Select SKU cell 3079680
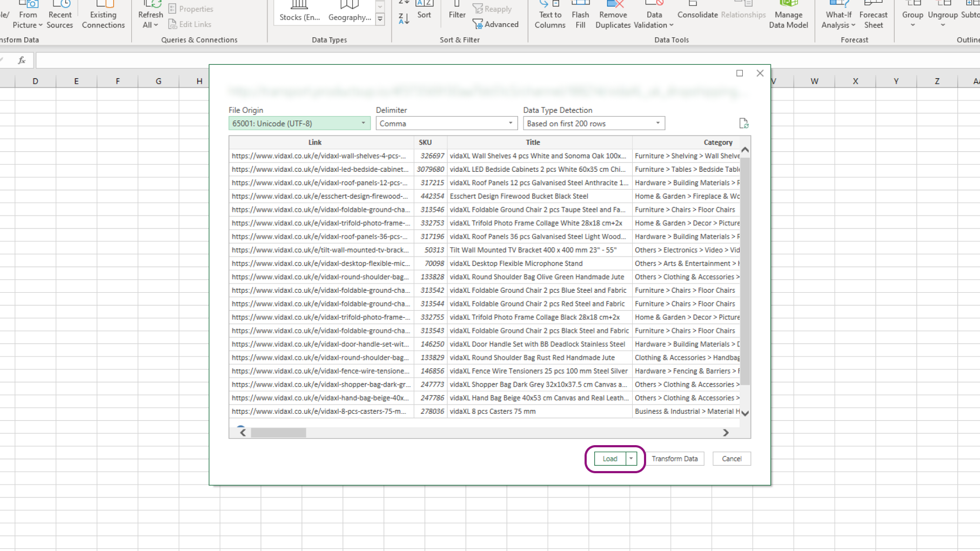The image size is (980, 551). 431,169
